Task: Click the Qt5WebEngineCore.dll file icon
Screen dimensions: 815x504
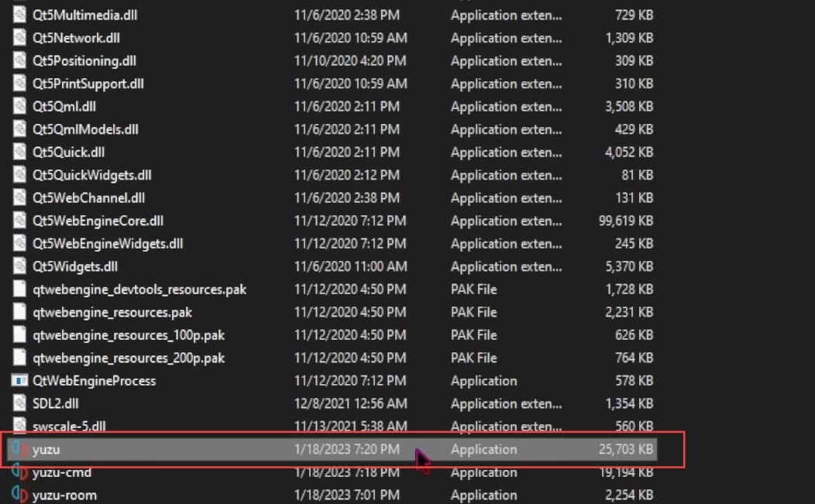Action: coord(19,221)
